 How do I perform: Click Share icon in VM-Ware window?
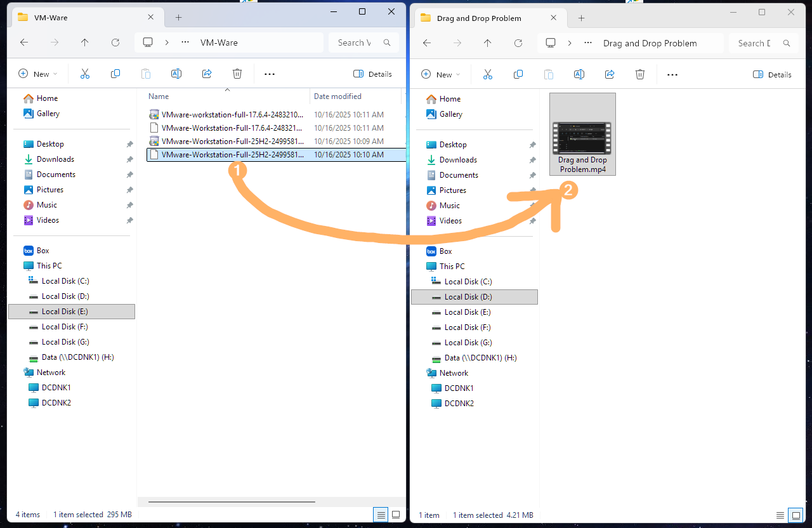[207, 74]
